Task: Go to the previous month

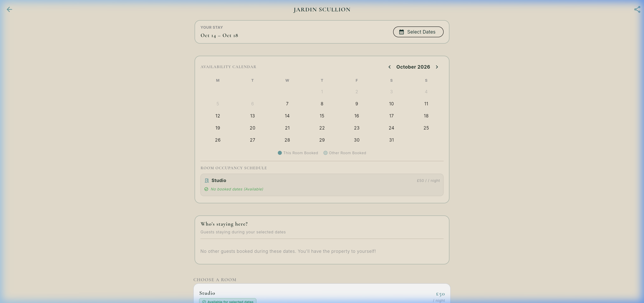Action: tap(389, 67)
